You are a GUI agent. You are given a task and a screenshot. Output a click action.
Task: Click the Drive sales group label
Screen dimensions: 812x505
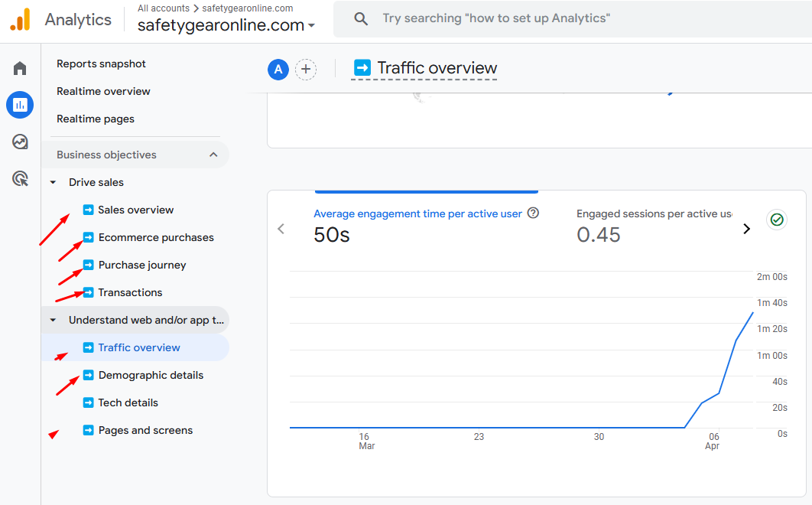click(96, 183)
